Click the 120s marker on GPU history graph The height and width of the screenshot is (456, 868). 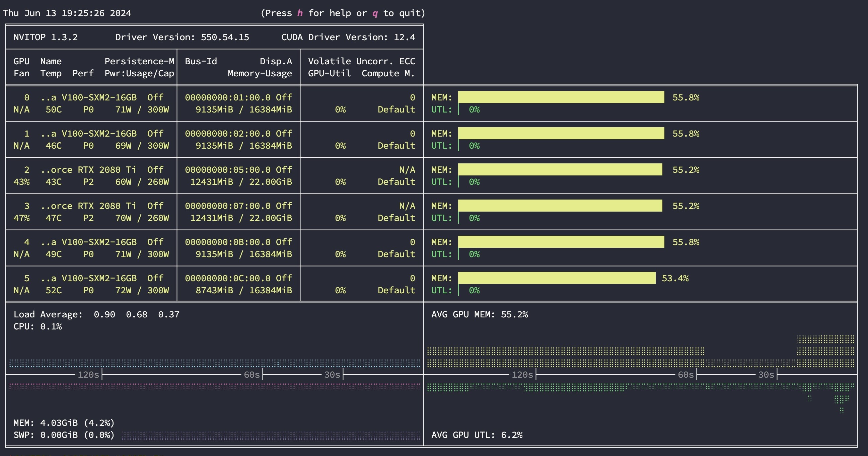(x=522, y=375)
